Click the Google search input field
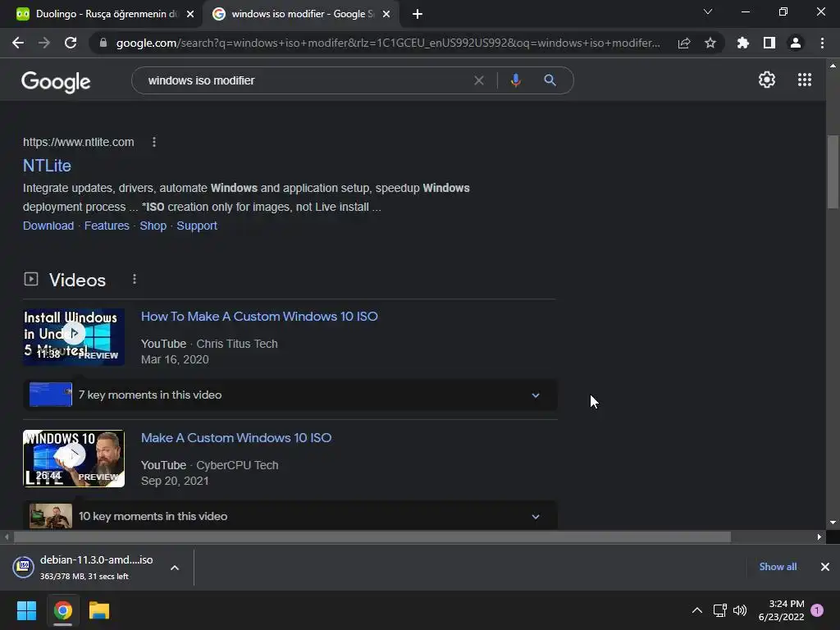The image size is (840, 630). [x=305, y=80]
